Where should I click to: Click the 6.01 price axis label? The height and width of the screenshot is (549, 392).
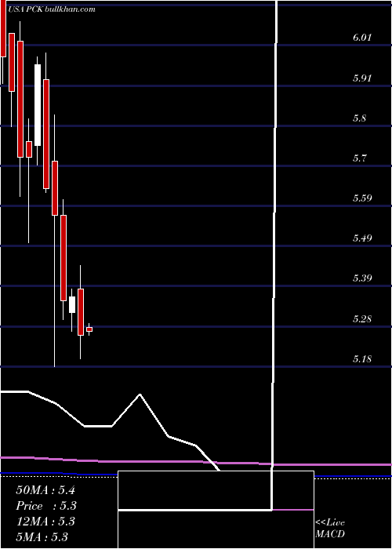click(361, 38)
